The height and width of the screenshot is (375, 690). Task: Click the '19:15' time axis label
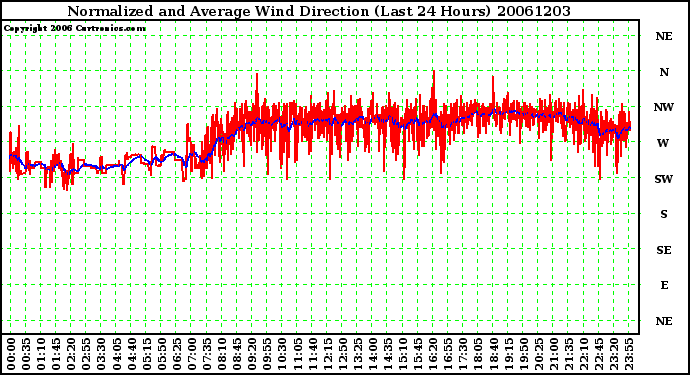pos(508,354)
